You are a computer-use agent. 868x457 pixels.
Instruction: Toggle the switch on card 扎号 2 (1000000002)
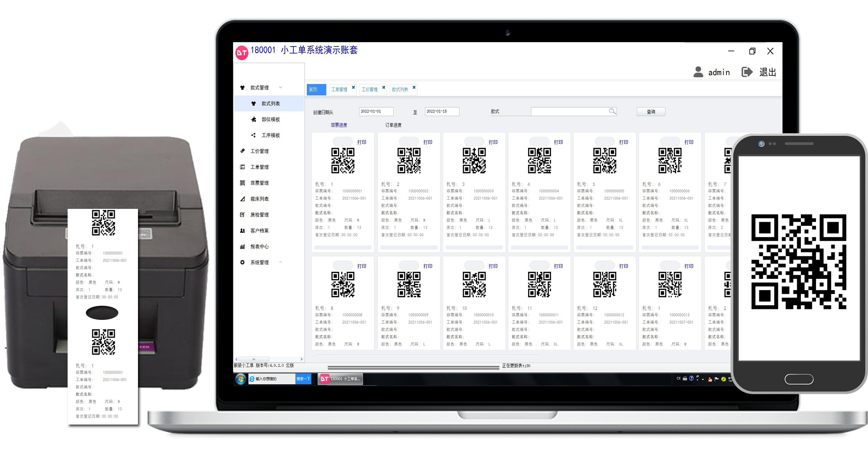(x=409, y=142)
